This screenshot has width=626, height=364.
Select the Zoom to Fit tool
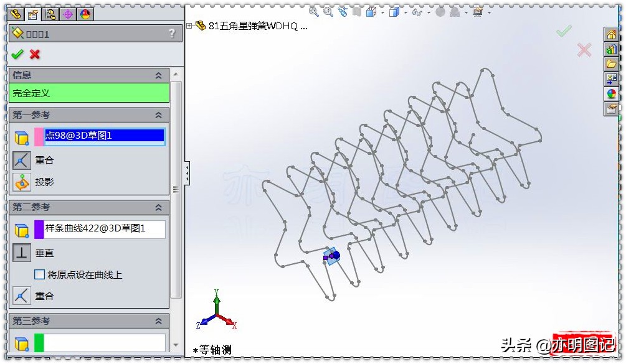[313, 10]
